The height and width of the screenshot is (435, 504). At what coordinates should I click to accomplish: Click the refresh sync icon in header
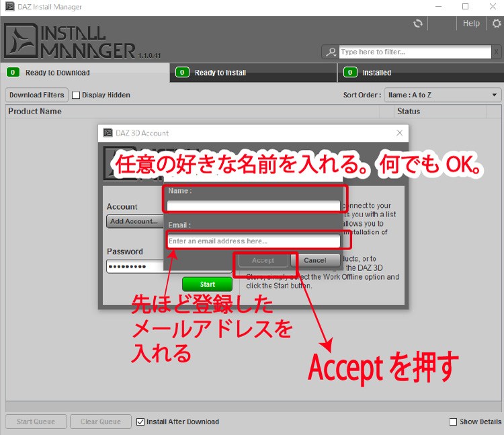[x=418, y=24]
